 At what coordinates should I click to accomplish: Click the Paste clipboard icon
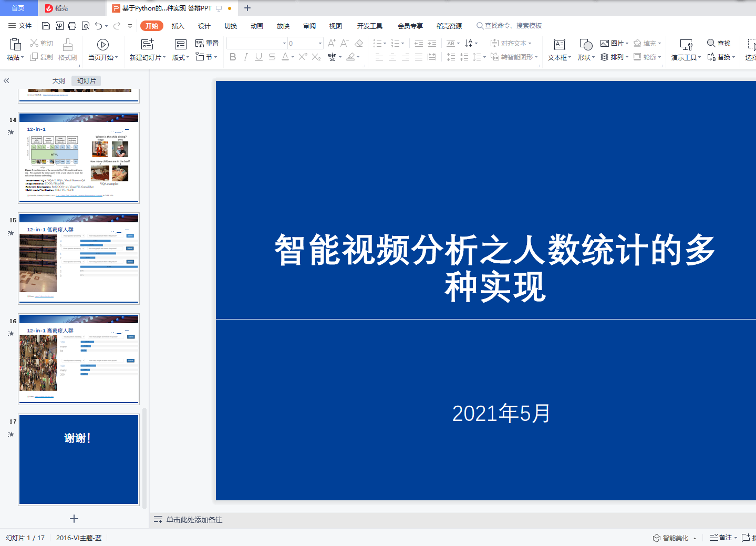(15, 45)
